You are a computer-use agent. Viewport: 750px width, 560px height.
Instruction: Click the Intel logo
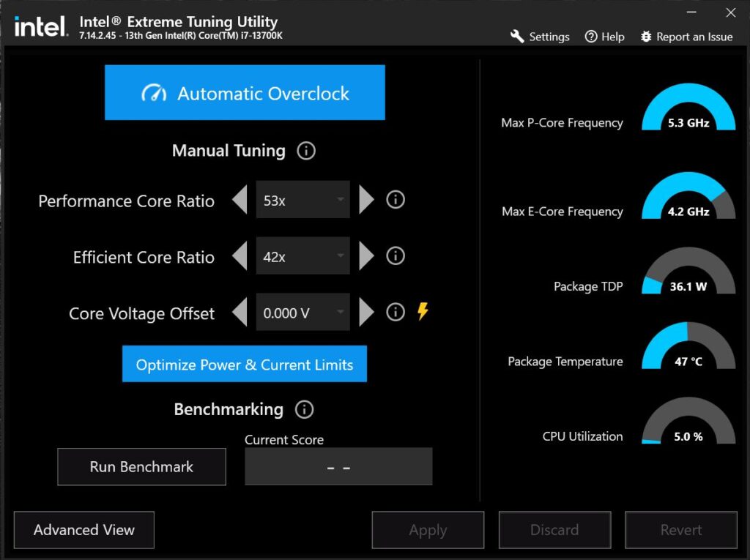click(41, 27)
